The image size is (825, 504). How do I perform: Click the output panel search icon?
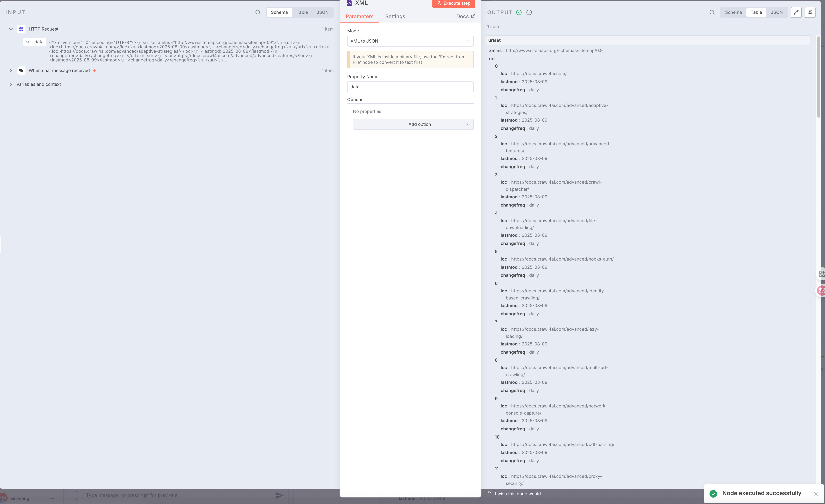point(712,12)
